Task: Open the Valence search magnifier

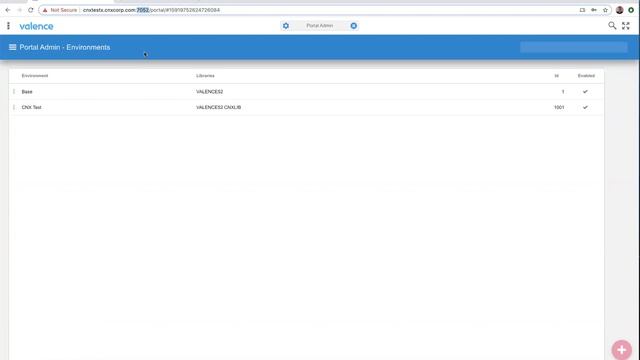Action: 612,26
